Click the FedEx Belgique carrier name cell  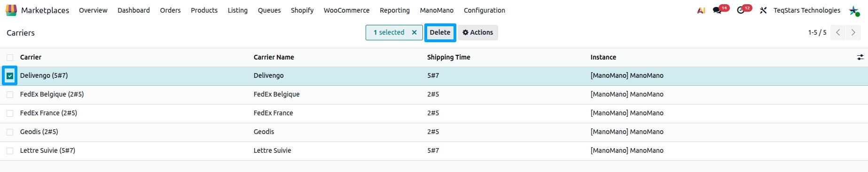(x=276, y=94)
